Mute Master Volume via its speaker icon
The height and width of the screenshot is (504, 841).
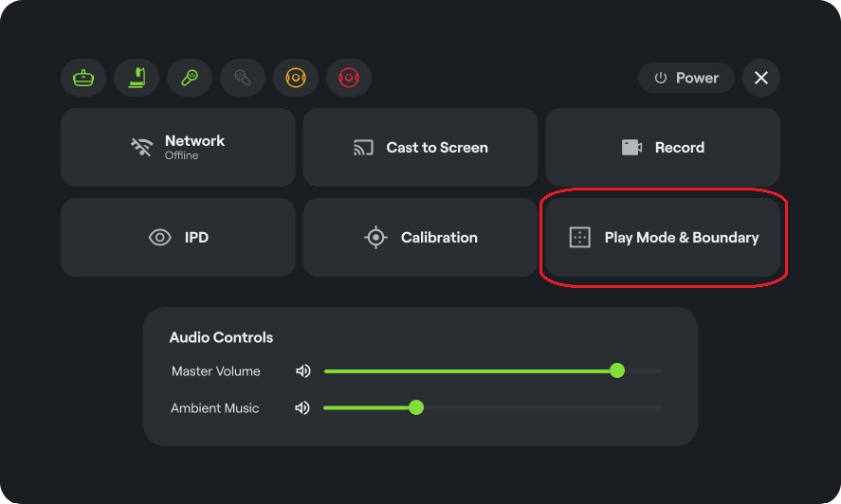tap(303, 371)
